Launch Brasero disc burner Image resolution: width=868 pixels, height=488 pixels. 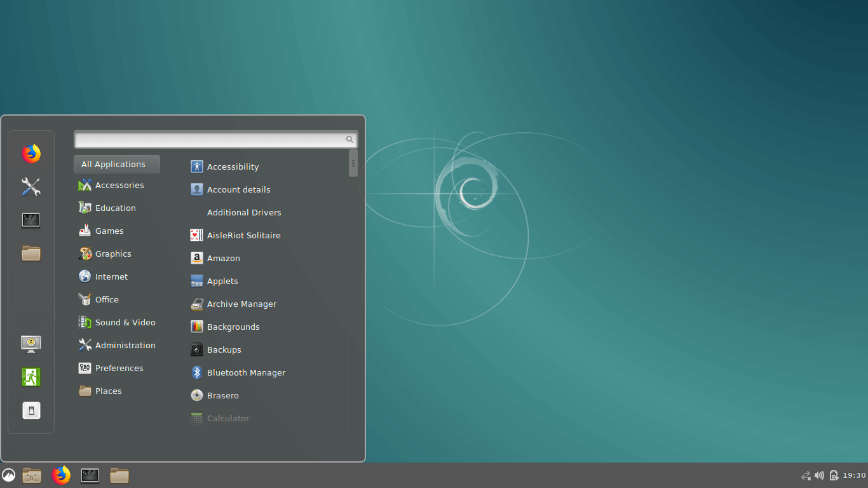tap(222, 395)
